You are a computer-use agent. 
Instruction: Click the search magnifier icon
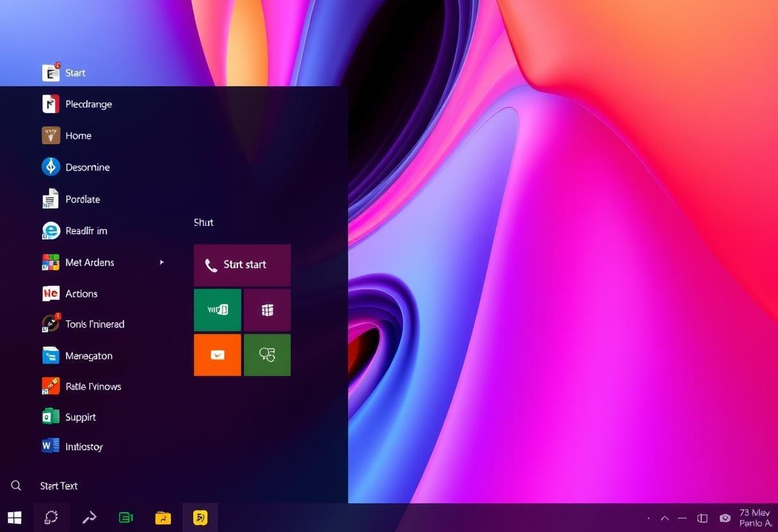(17, 486)
